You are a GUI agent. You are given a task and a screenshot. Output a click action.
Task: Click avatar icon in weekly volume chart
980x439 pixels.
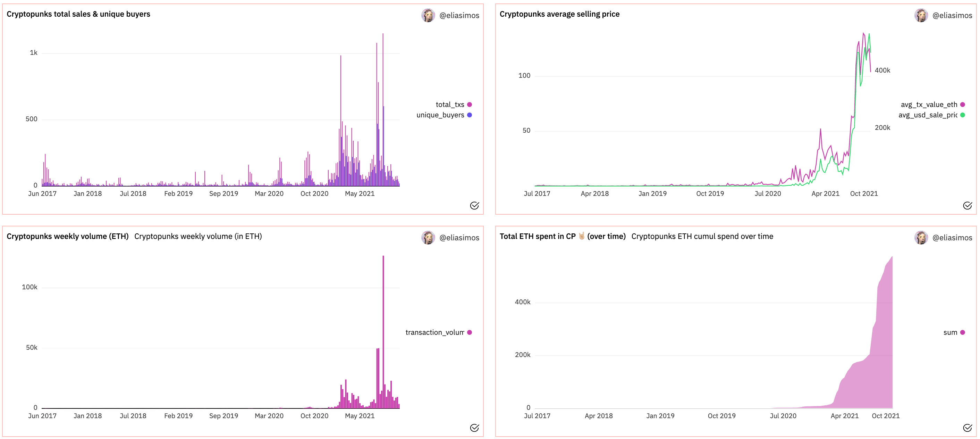click(x=428, y=238)
